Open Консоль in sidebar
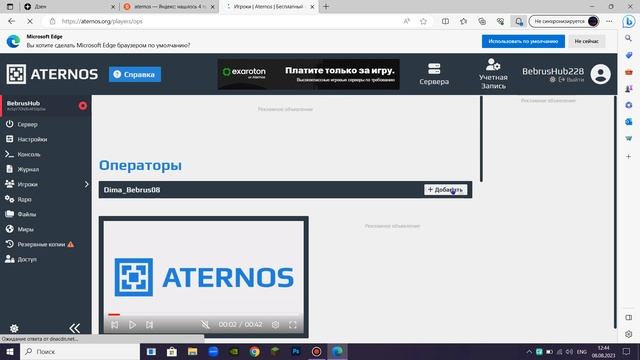This screenshot has width=640, height=360. pos(29,154)
